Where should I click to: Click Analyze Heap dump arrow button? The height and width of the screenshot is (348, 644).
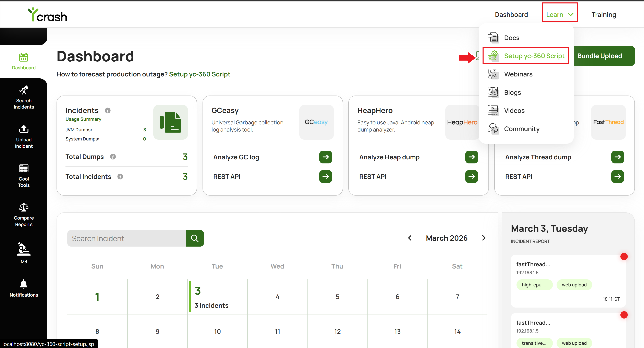pyautogui.click(x=472, y=157)
